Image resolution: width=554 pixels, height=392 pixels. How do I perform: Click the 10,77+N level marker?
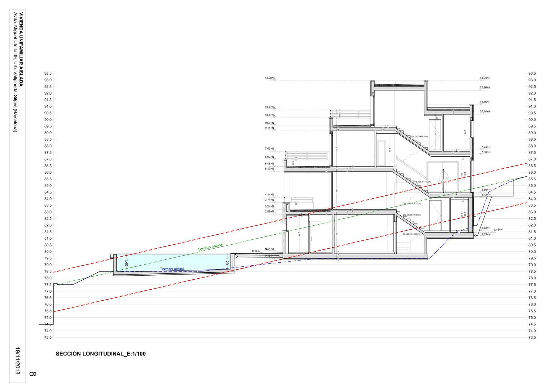click(270, 107)
